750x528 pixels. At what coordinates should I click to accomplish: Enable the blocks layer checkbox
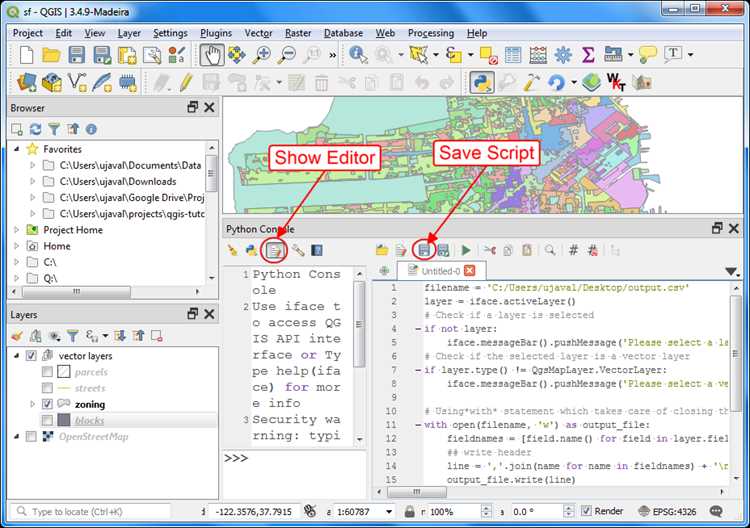[x=47, y=420]
